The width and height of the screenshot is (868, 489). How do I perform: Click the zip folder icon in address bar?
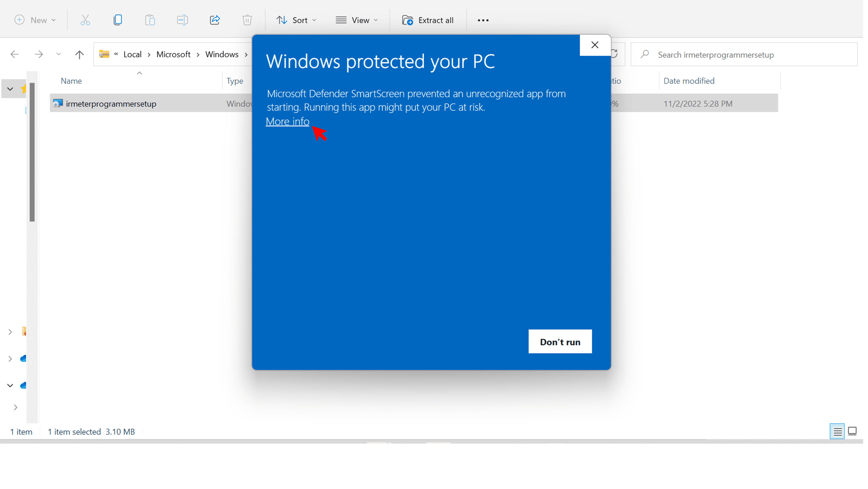point(104,54)
